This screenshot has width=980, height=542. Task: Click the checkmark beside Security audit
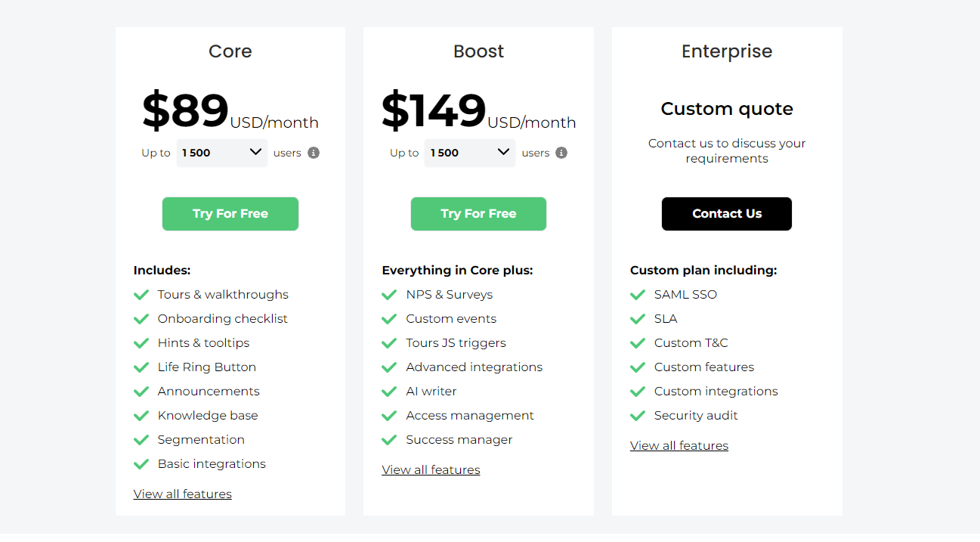(x=637, y=415)
